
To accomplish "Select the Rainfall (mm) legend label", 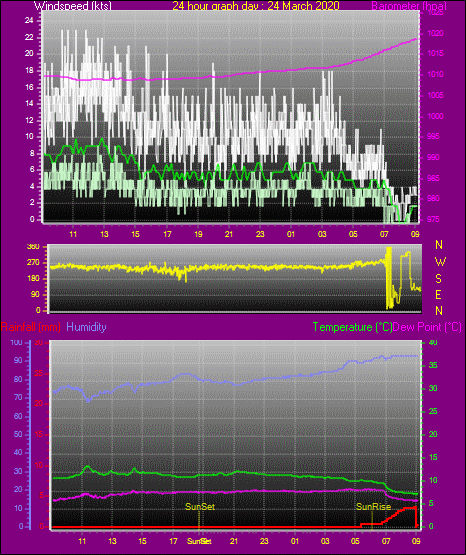I will (x=30, y=327).
